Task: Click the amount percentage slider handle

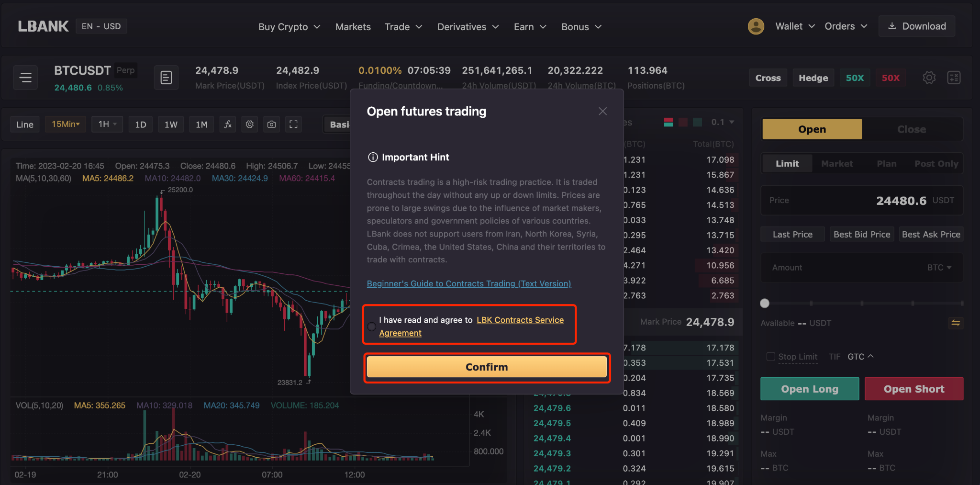Action: tap(765, 303)
